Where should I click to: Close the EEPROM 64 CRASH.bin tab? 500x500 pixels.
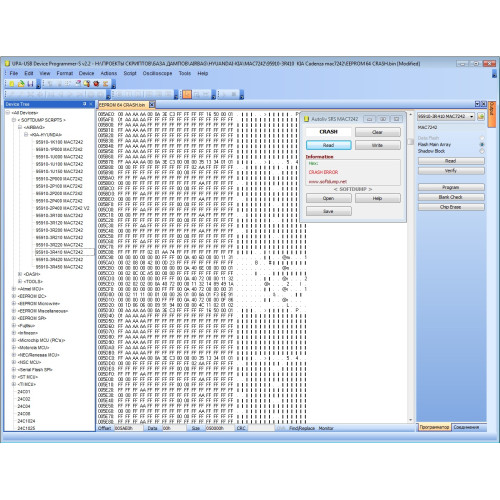click(x=152, y=105)
